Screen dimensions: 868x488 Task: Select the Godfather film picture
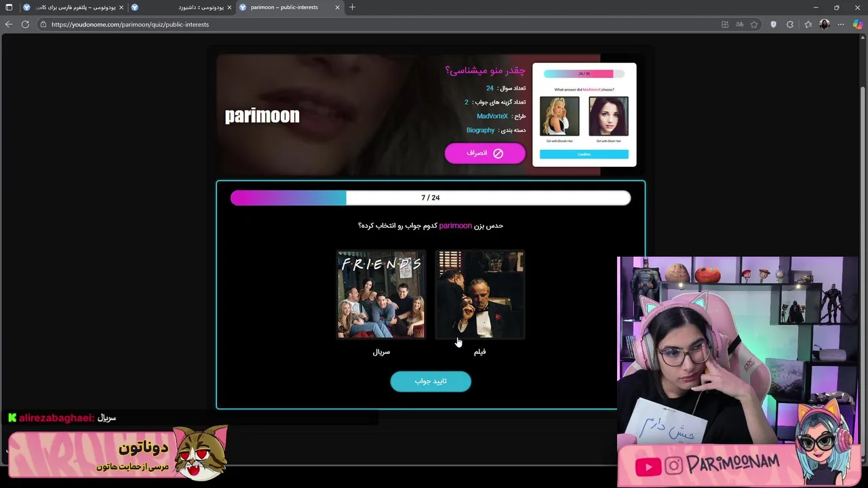click(x=480, y=295)
